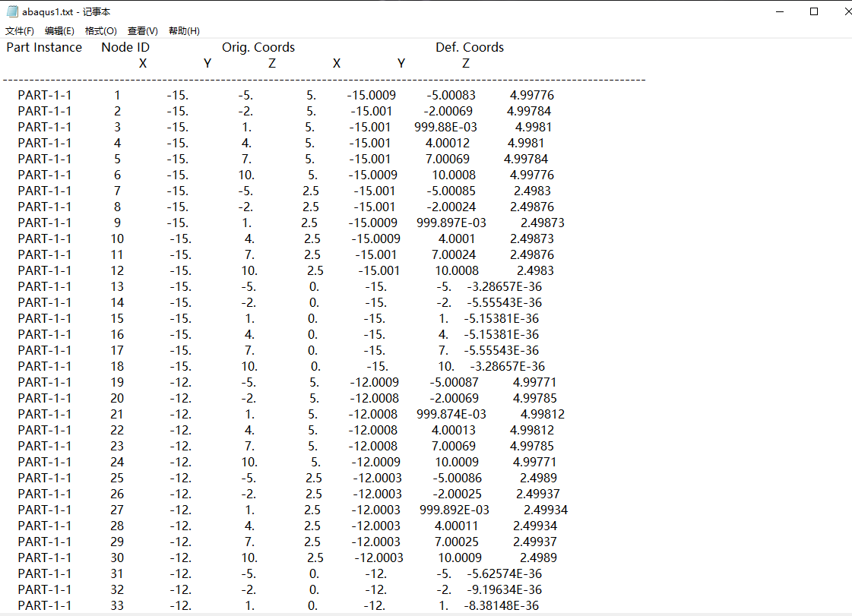Click value -5.62574E-36 in node 31 row

pos(504,573)
